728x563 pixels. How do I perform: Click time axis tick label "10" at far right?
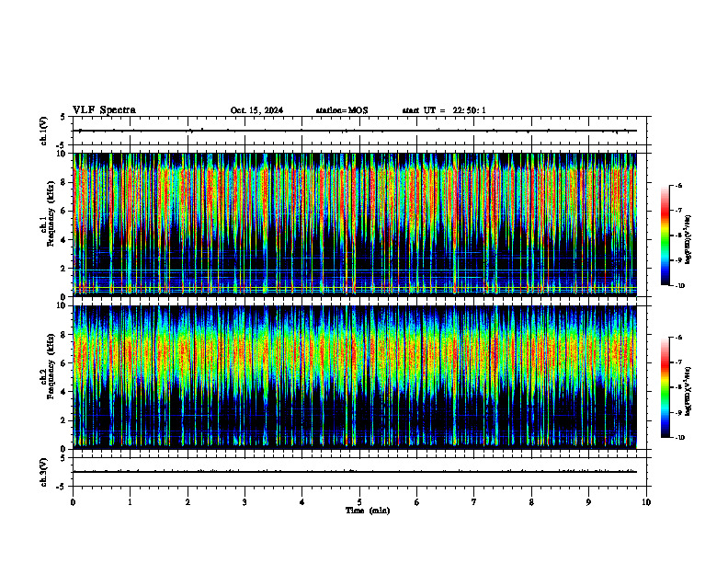[x=646, y=502]
